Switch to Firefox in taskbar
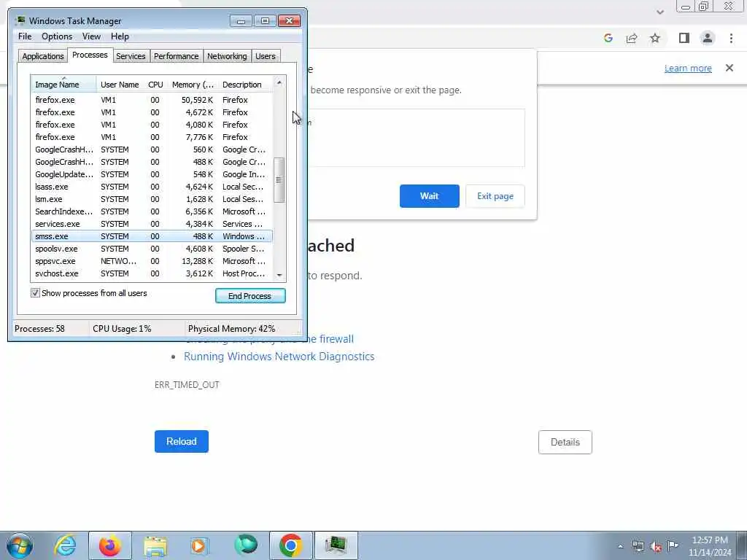This screenshot has height=560, width=747. click(x=109, y=545)
